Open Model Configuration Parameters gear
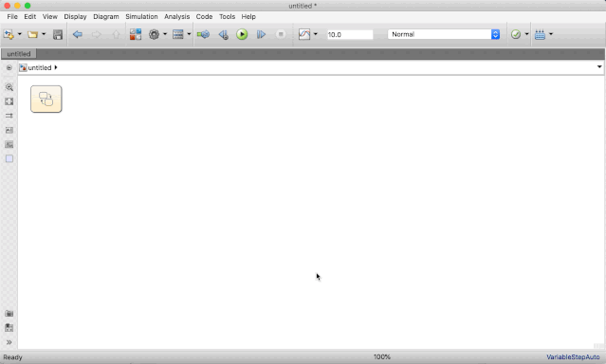The width and height of the screenshot is (606, 364). 154,34
